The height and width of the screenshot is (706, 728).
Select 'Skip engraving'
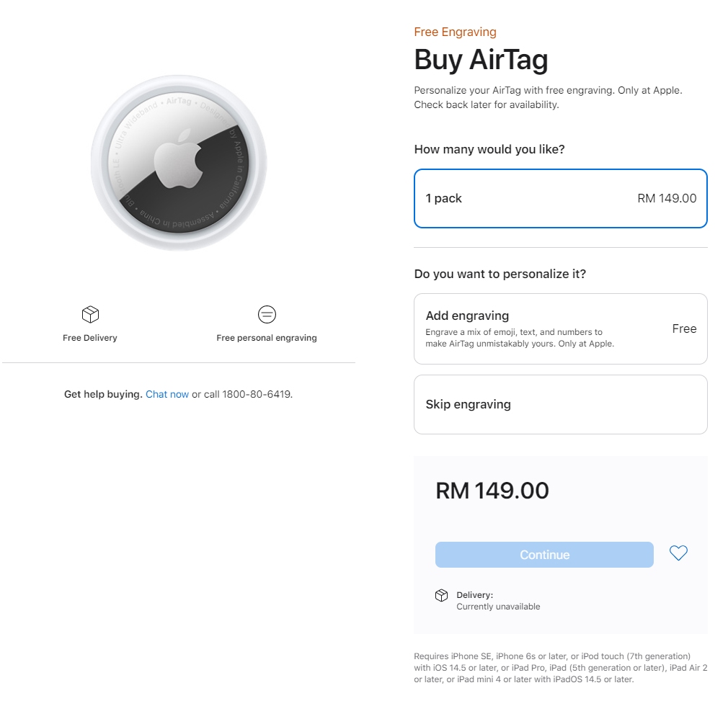click(561, 404)
